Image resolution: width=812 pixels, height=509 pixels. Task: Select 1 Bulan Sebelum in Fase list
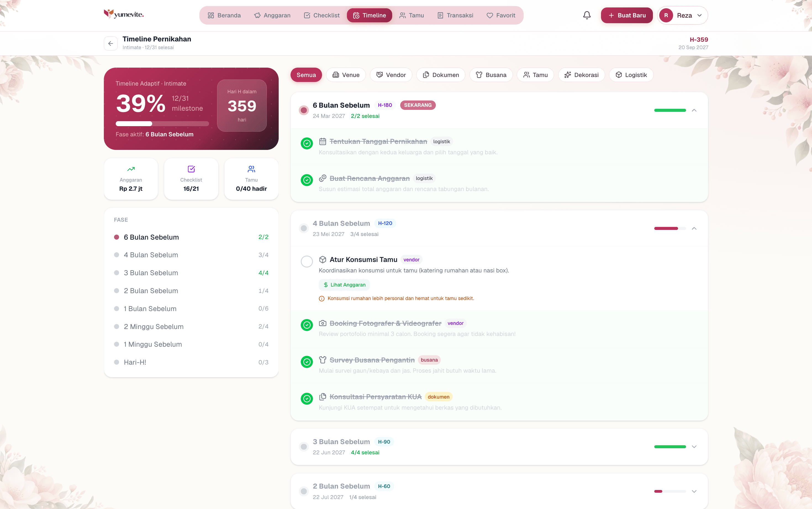(191, 308)
